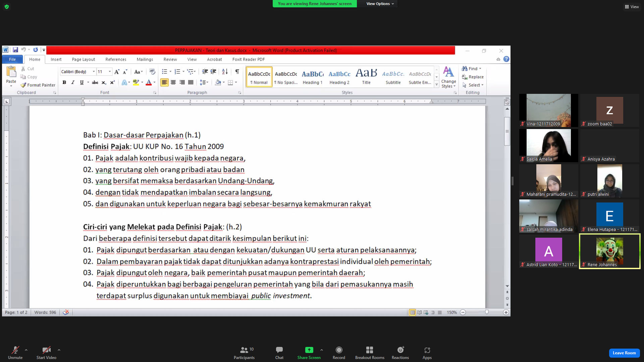The width and height of the screenshot is (644, 362).
Task: Click the Save icon in quick access toolbar
Action: click(15, 50)
